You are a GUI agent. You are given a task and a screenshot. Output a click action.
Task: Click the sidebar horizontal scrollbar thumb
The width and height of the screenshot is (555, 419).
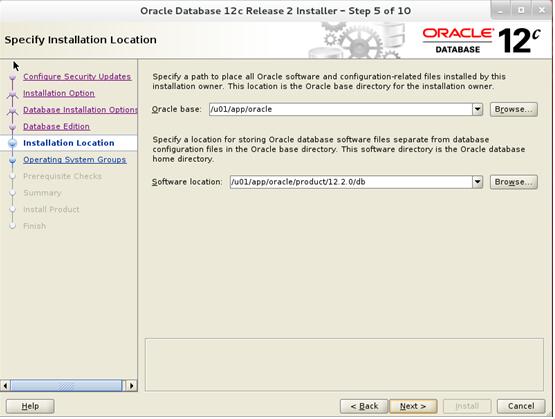[66, 385]
